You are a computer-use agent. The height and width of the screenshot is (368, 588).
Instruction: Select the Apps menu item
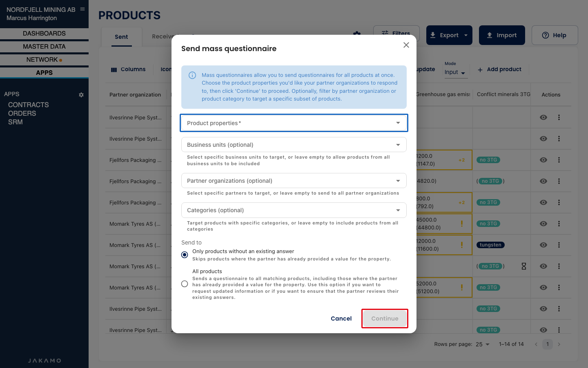tap(44, 73)
